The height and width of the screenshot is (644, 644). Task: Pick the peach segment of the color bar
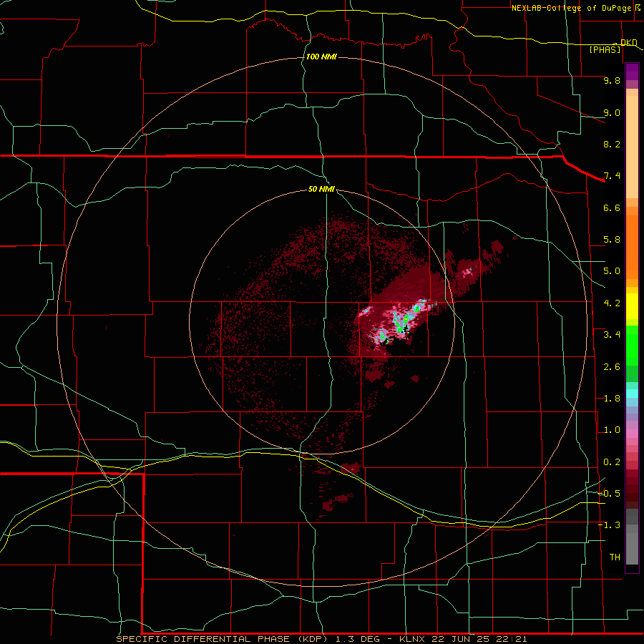point(632,144)
